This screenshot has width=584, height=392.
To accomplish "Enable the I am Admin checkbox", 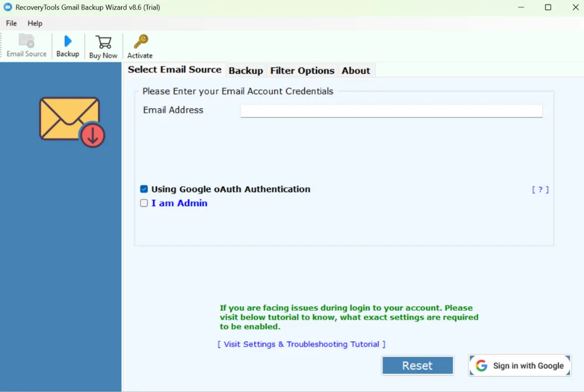I will pos(144,203).
